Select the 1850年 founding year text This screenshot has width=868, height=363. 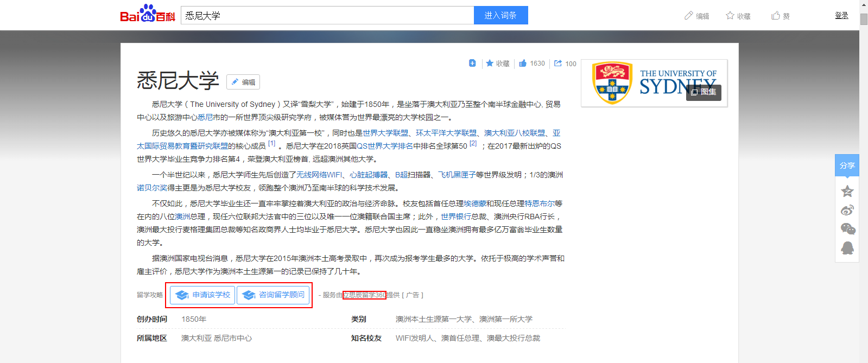[194, 319]
